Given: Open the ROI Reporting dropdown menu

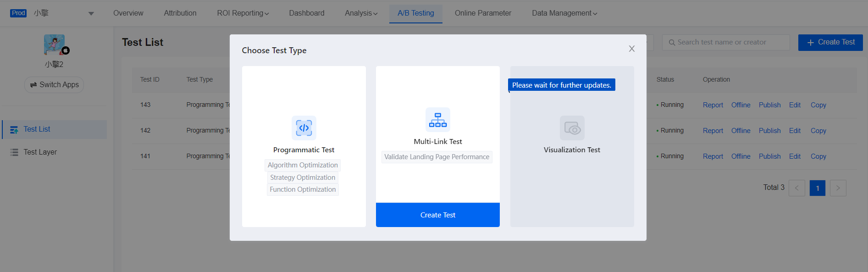Looking at the screenshot, I should (243, 13).
